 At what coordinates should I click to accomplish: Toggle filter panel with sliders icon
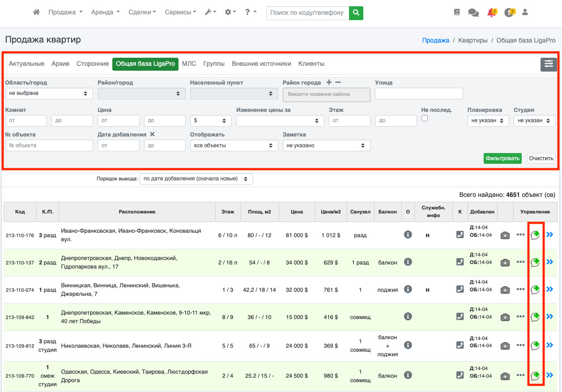pyautogui.click(x=549, y=64)
